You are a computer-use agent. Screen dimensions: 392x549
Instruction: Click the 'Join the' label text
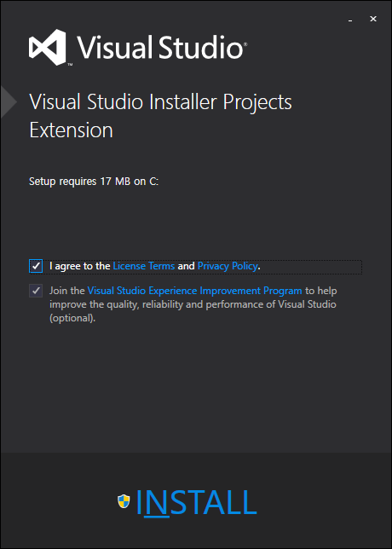(x=67, y=291)
